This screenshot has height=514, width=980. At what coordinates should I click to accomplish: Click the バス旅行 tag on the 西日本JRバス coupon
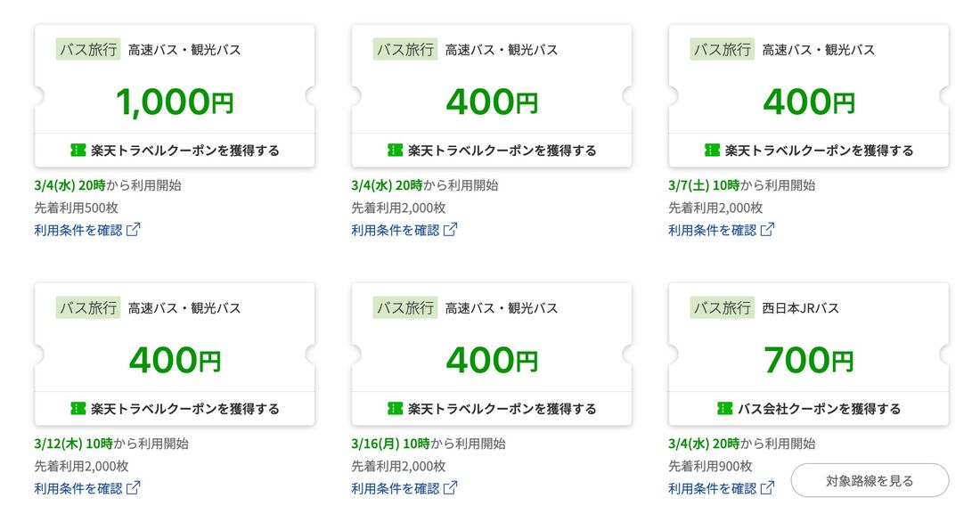point(723,307)
